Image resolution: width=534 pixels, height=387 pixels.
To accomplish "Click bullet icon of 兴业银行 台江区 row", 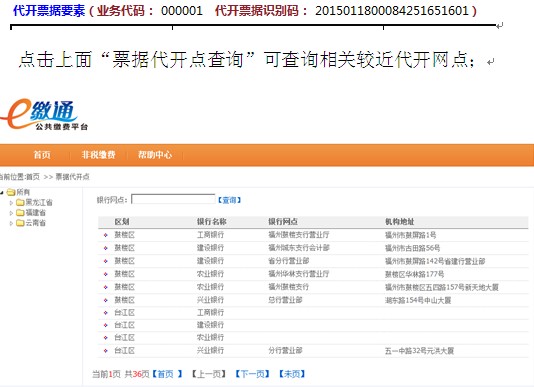I will [x=106, y=351].
